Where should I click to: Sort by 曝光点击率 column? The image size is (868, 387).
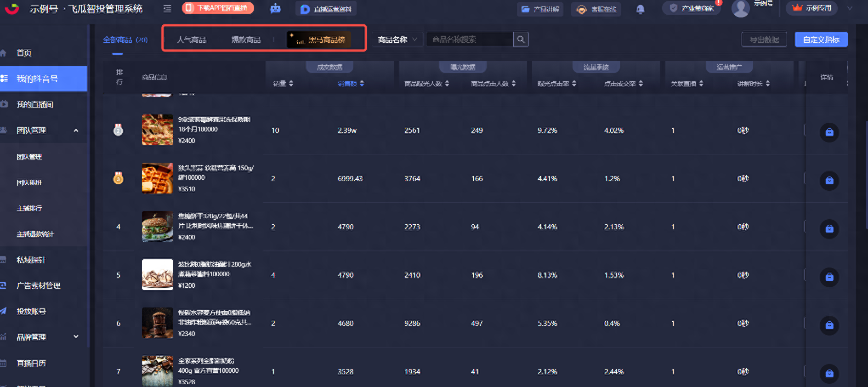(x=574, y=84)
